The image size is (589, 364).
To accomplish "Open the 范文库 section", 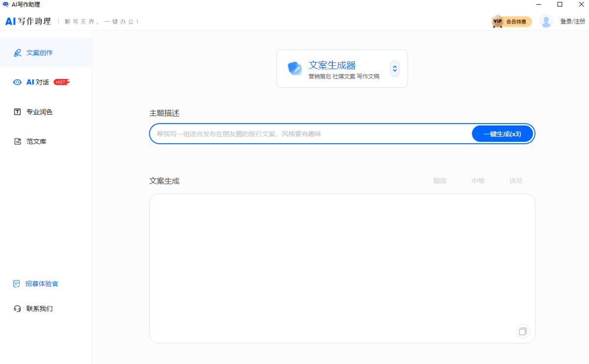I will click(x=35, y=141).
